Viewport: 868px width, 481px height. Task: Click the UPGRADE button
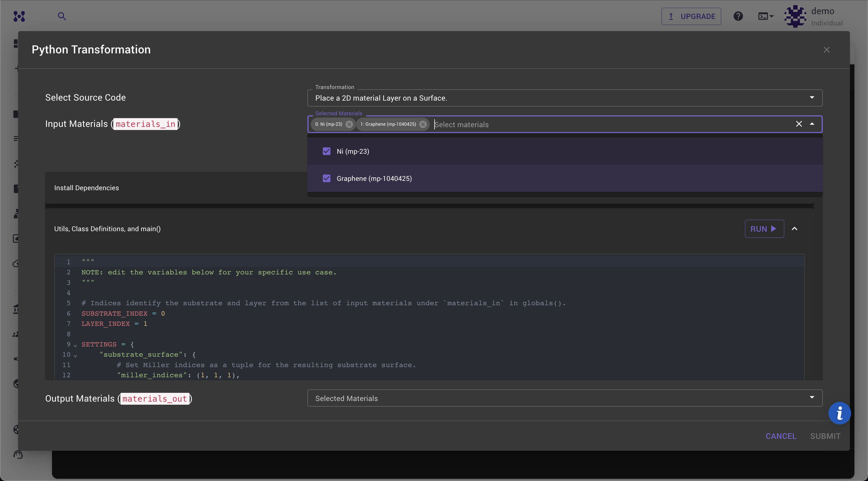pyautogui.click(x=691, y=16)
